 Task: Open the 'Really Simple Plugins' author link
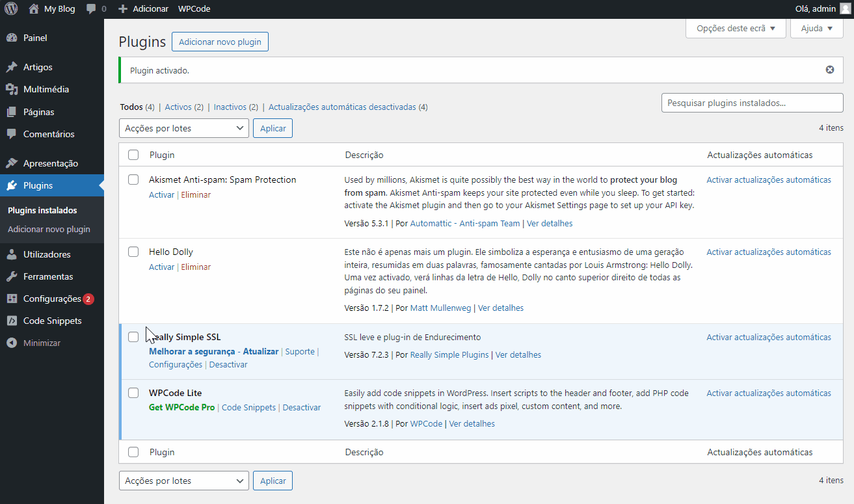click(449, 355)
